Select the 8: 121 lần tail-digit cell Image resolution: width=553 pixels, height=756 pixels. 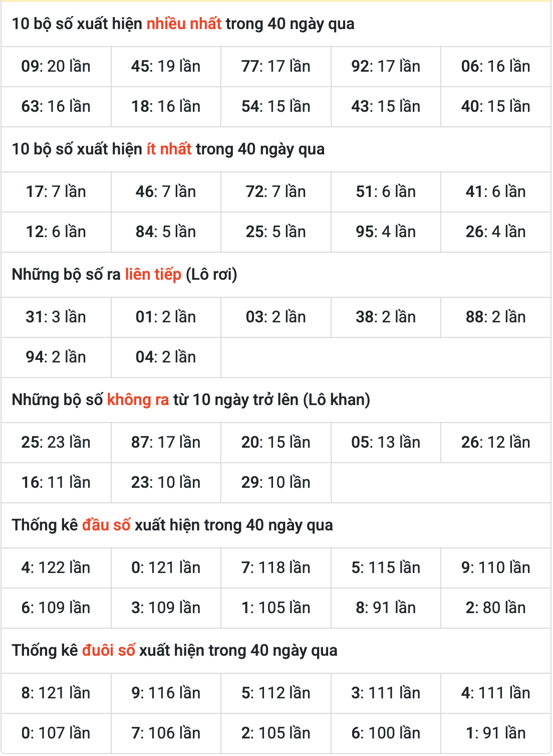coord(56,693)
